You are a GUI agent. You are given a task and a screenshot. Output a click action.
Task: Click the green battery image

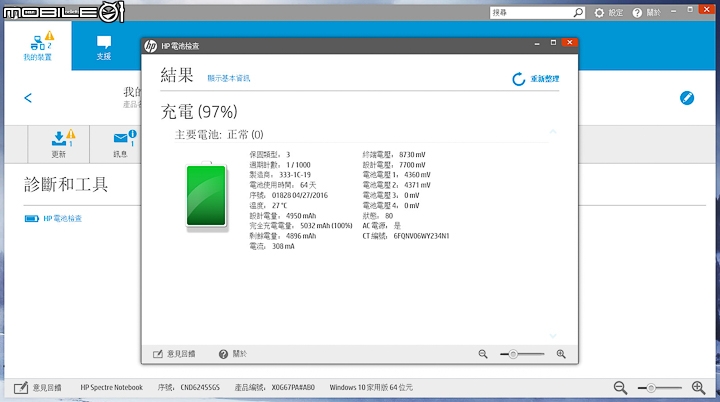206,196
